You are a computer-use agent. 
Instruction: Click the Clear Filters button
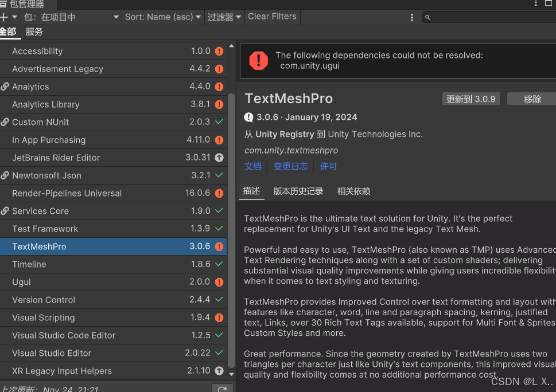273,17
